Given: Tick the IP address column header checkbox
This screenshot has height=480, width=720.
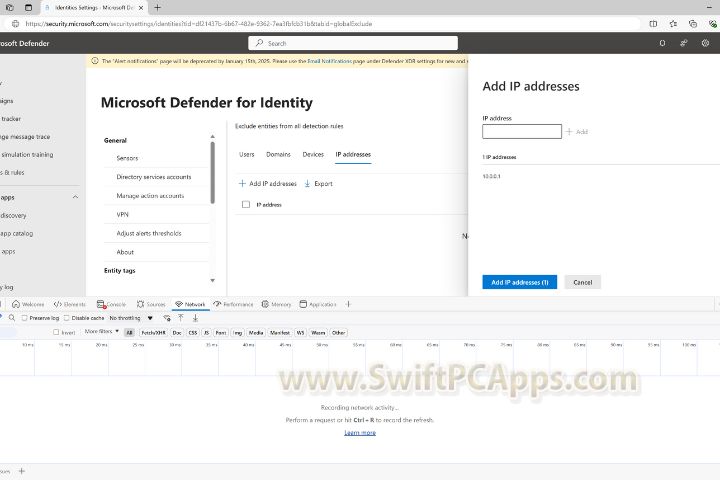Looking at the screenshot, I should pos(246,204).
